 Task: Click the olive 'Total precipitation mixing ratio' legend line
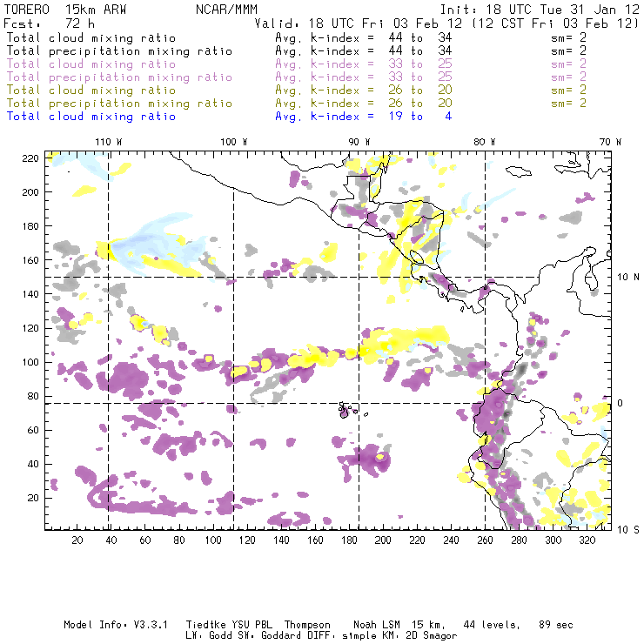click(x=119, y=103)
